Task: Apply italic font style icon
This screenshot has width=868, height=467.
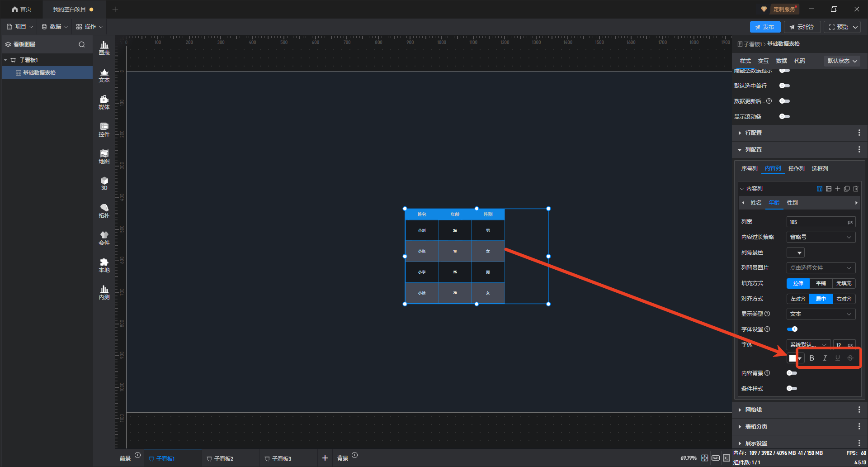Action: (x=825, y=358)
